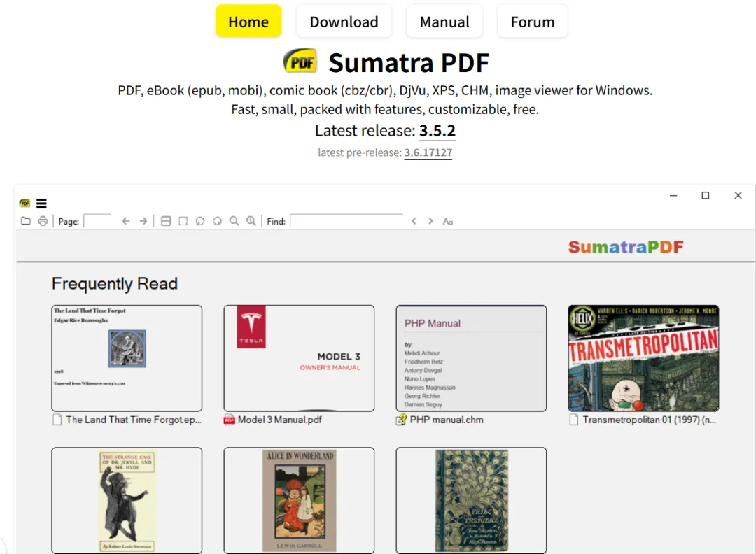Image resolution: width=756 pixels, height=554 pixels.
Task: Click the file icon beside Land That Time Forgot
Action: point(57,420)
